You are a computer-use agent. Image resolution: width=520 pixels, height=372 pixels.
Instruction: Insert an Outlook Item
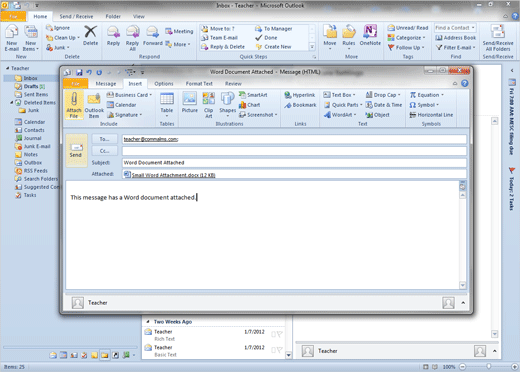[x=94, y=105]
